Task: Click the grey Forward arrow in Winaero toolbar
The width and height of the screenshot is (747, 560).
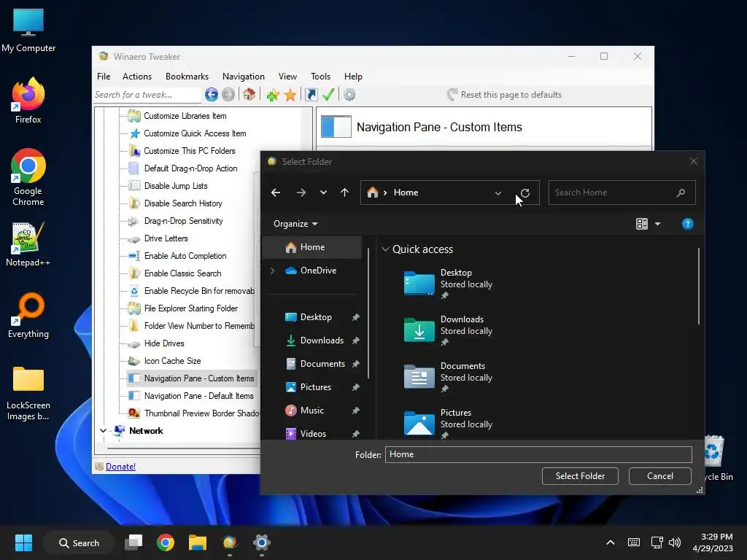Action: (x=228, y=95)
